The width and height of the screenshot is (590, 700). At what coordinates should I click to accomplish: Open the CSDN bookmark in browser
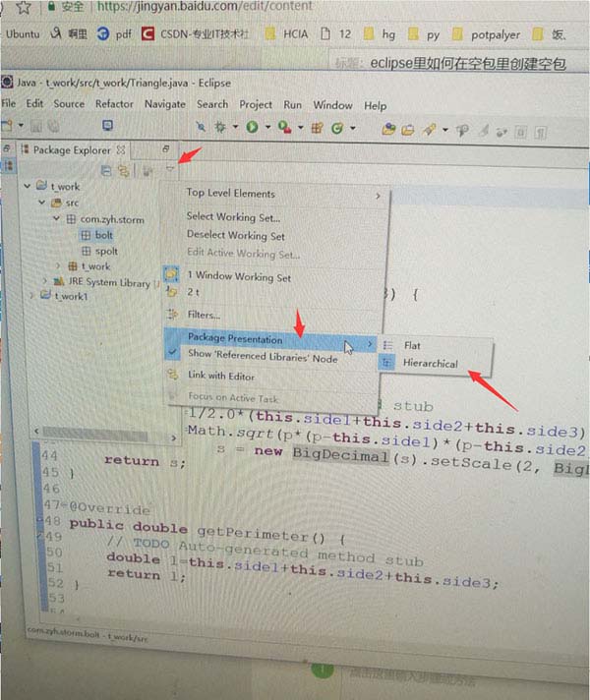pyautogui.click(x=195, y=34)
